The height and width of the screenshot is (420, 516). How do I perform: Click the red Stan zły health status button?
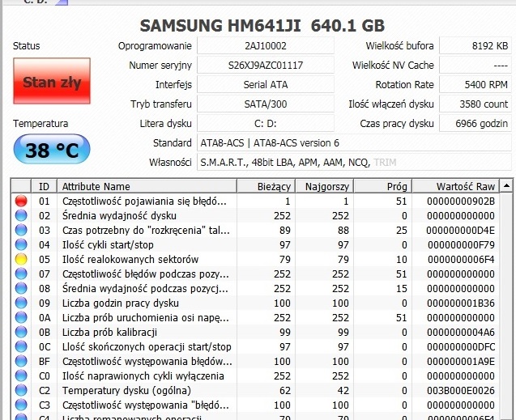coord(52,81)
